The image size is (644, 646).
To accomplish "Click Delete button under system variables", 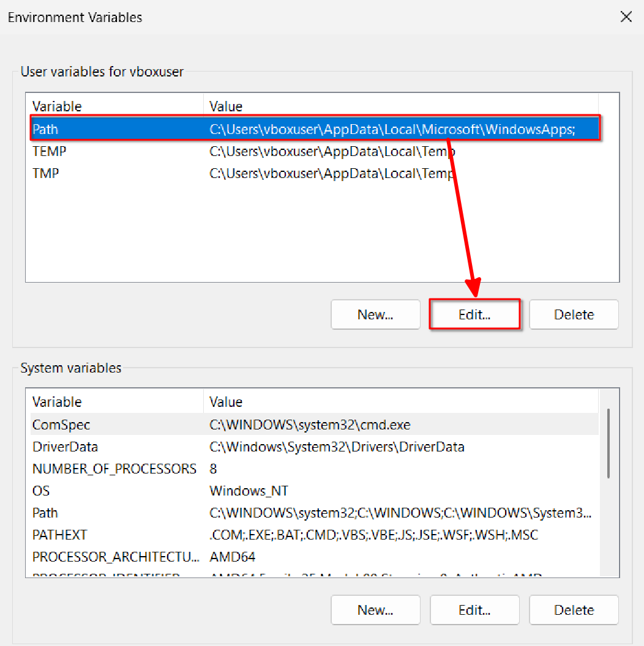I will [x=574, y=610].
